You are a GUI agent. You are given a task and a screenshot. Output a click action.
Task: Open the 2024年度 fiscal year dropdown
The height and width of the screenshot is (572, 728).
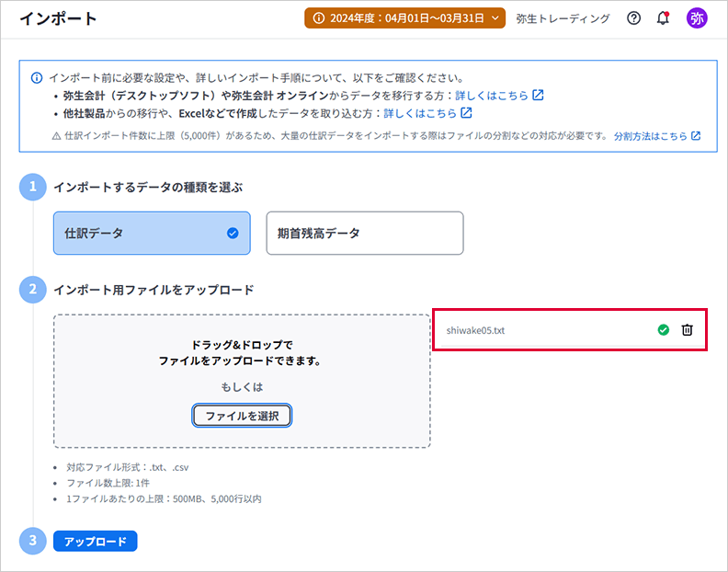[x=404, y=18]
